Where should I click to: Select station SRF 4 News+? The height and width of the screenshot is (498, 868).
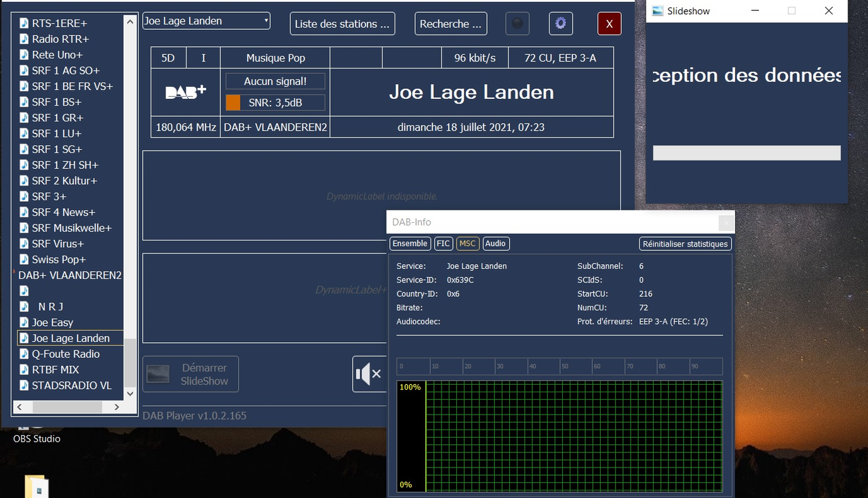tap(64, 212)
